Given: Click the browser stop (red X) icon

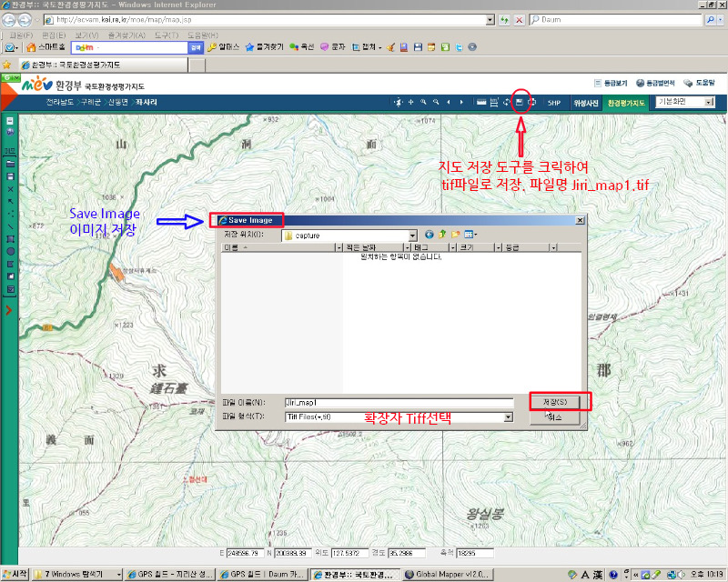Looking at the screenshot, I should click(519, 19).
